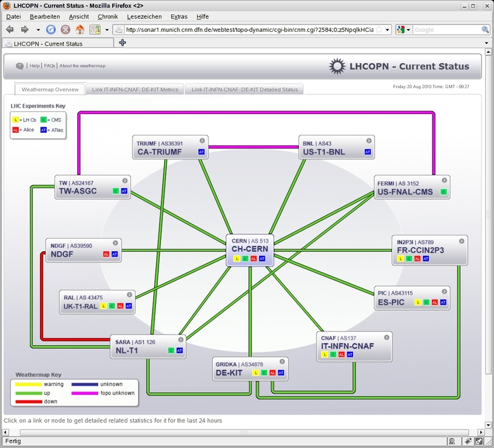Screen dimensions: 494x448
Task: Click the ATLAS icon on NL-T1 node
Action: click(180, 351)
